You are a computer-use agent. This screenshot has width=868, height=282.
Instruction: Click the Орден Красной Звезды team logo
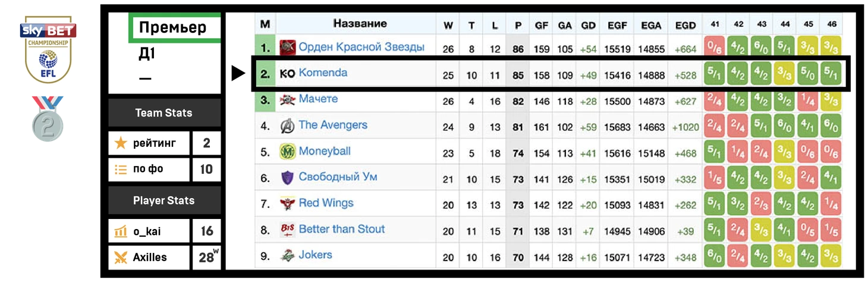click(x=288, y=47)
